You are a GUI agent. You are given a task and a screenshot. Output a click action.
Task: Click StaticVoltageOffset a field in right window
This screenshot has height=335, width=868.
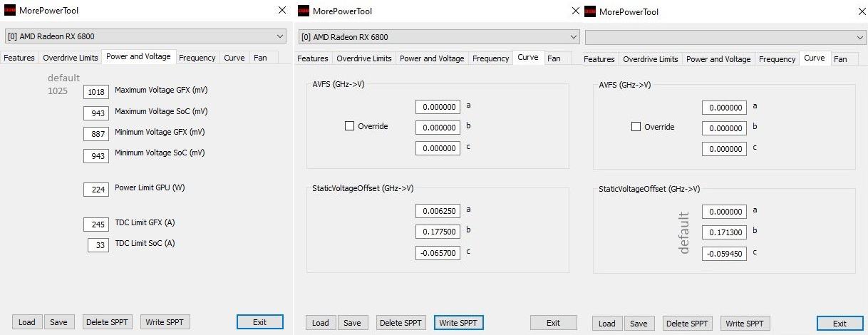[x=724, y=212]
